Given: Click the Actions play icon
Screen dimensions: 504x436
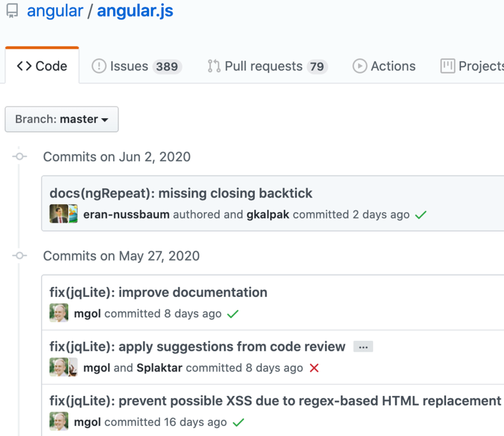Looking at the screenshot, I should pos(360,66).
